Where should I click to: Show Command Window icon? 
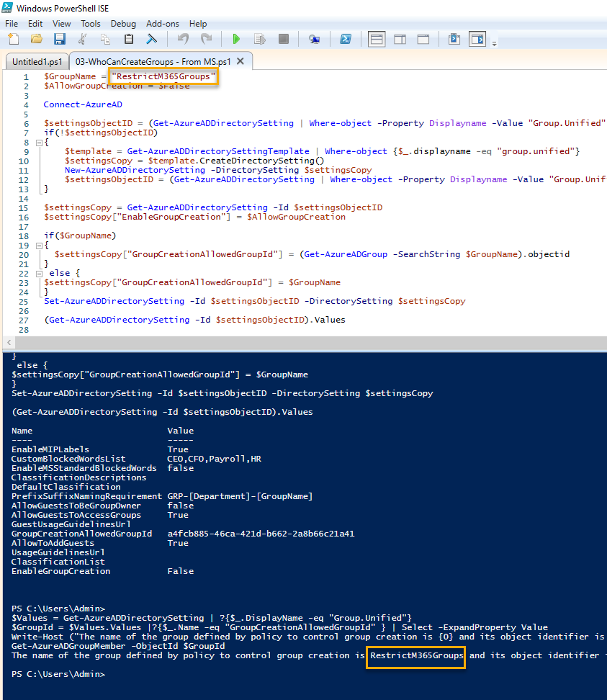454,40
